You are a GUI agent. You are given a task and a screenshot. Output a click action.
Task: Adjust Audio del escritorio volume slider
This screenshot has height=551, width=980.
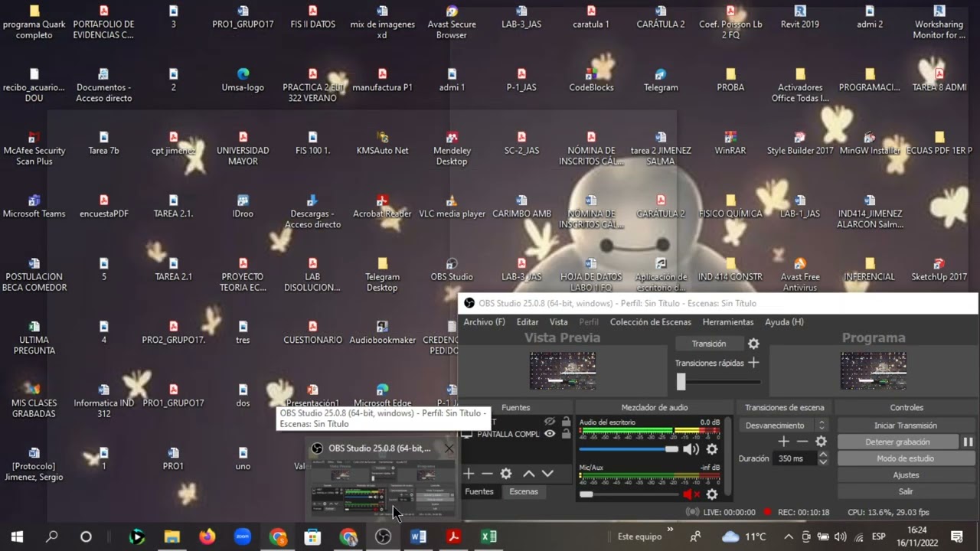[629, 449]
